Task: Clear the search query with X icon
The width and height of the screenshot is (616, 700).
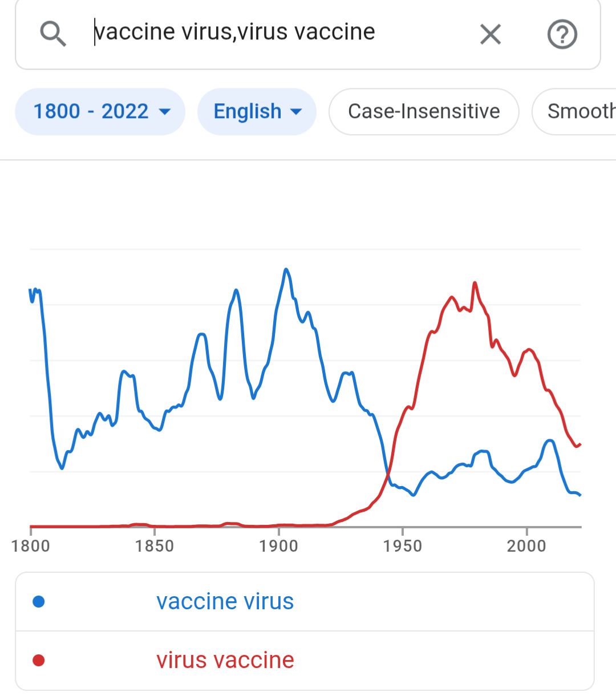Action: (x=491, y=34)
